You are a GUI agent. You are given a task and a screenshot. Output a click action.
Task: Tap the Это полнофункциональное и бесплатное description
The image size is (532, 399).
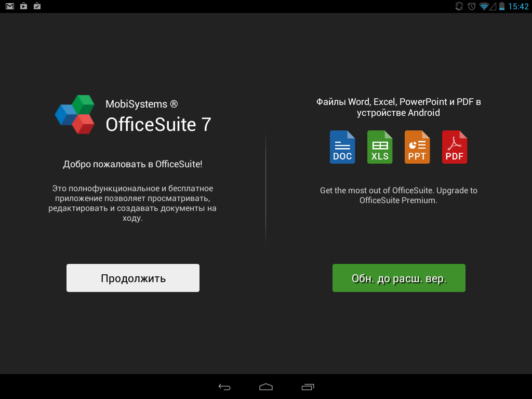(132, 203)
